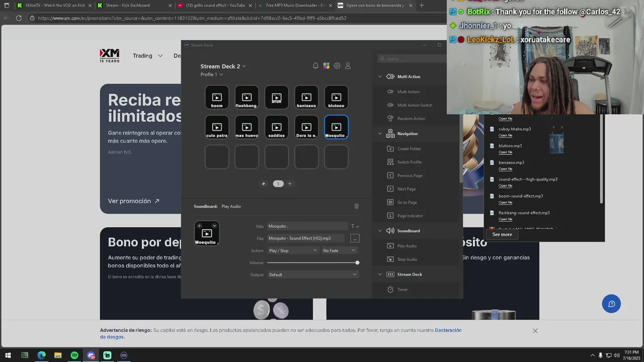Adjust the Volume slider handle

pos(357,262)
